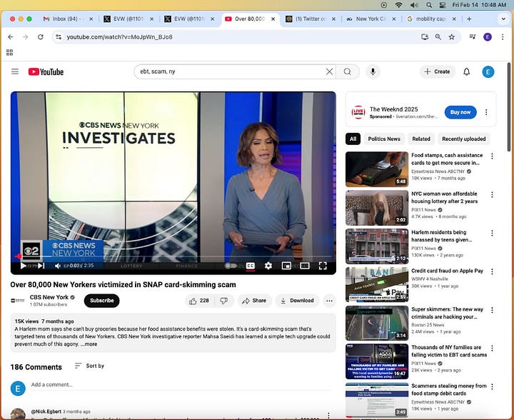Switch to theater mode

[x=305, y=266]
